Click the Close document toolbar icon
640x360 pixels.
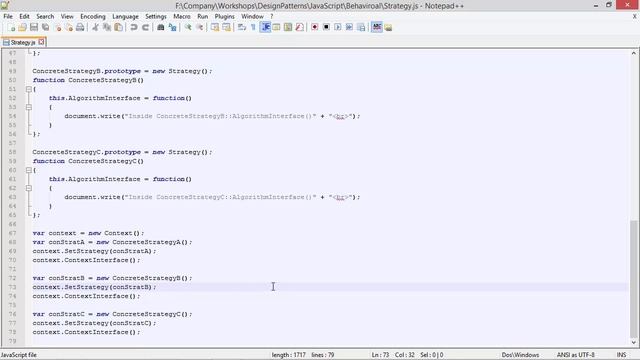click(x=58, y=27)
